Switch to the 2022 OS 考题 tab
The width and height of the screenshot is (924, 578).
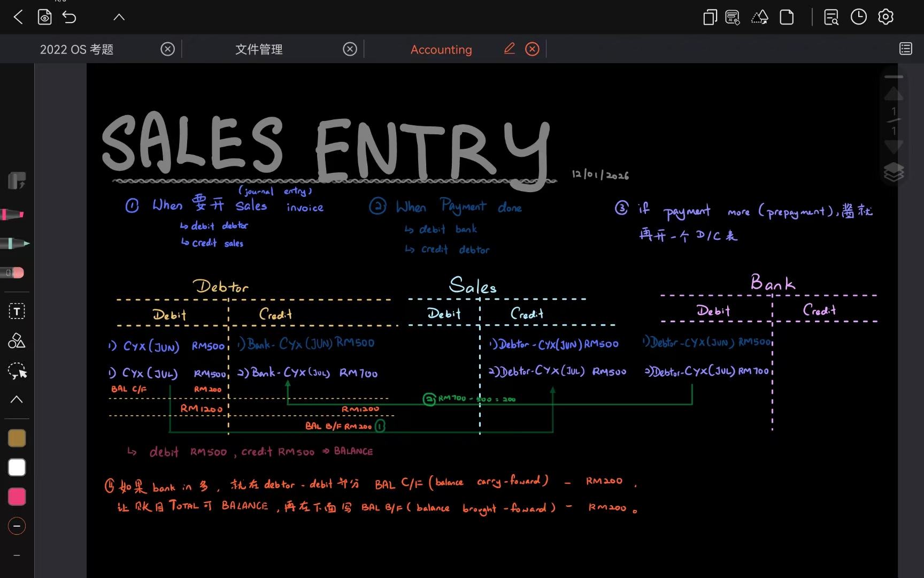77,50
